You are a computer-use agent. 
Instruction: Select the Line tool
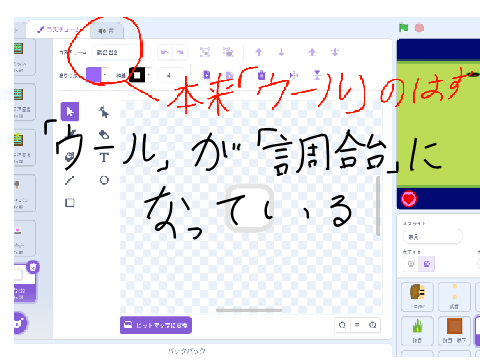tap(69, 180)
